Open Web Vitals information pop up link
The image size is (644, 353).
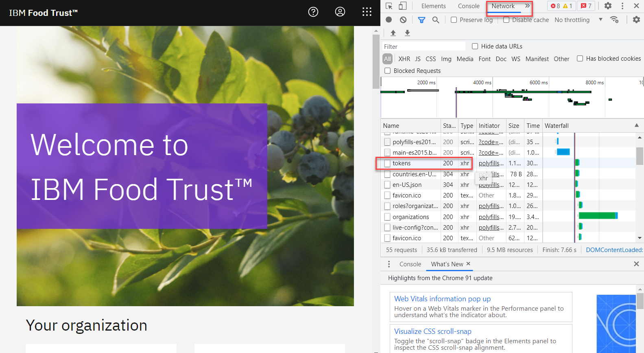pos(442,299)
